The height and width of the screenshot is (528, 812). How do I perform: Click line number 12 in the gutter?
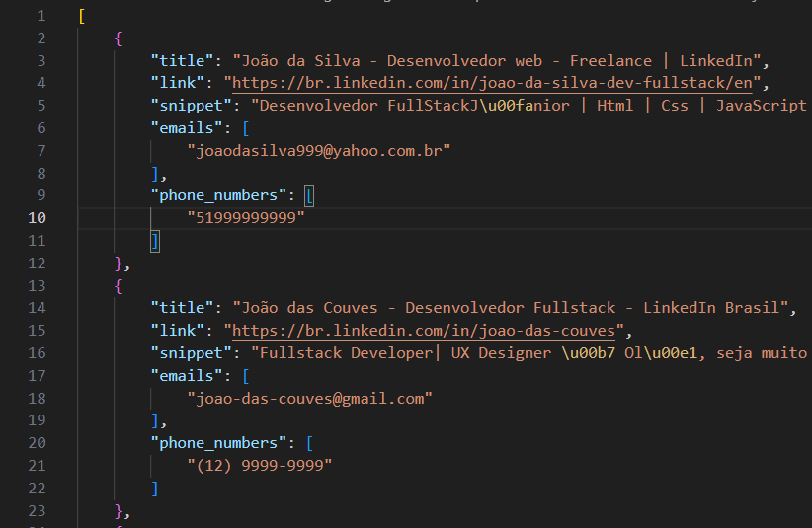pyautogui.click(x=37, y=264)
